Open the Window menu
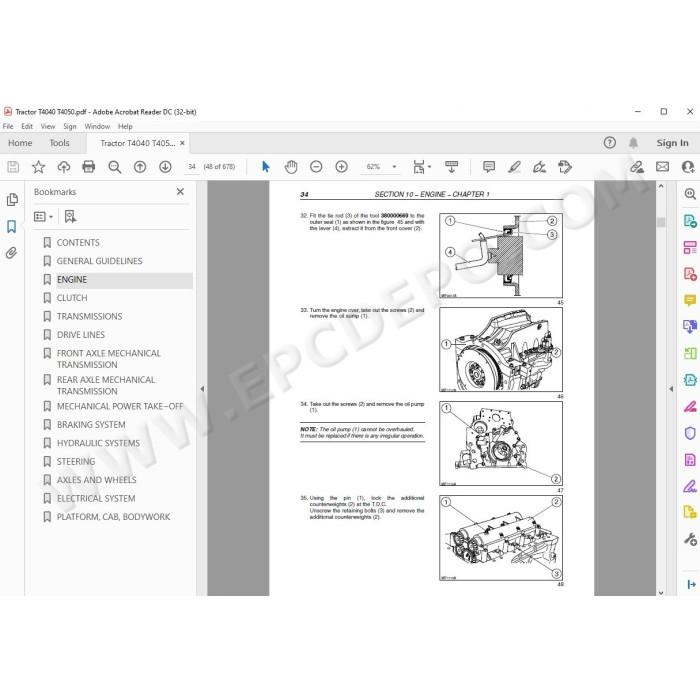Viewport: 700px width, 700px height. coord(97,126)
